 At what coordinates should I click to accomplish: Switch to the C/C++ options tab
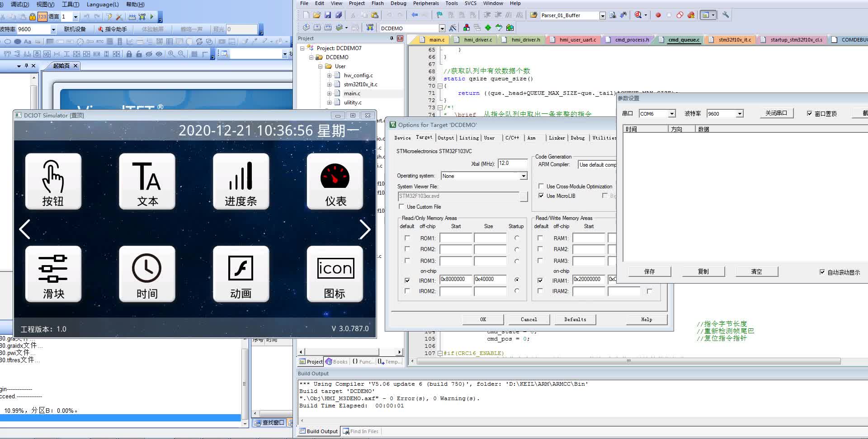(x=512, y=138)
